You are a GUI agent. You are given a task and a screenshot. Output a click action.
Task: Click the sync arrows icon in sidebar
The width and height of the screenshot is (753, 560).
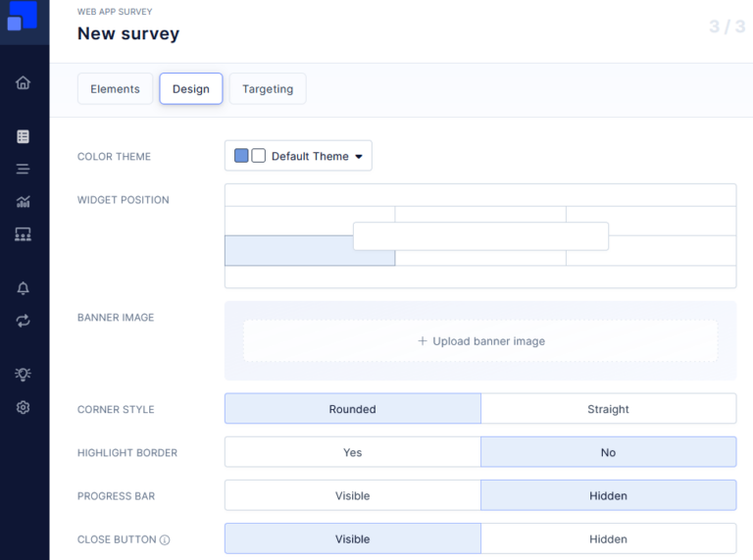coord(24,321)
